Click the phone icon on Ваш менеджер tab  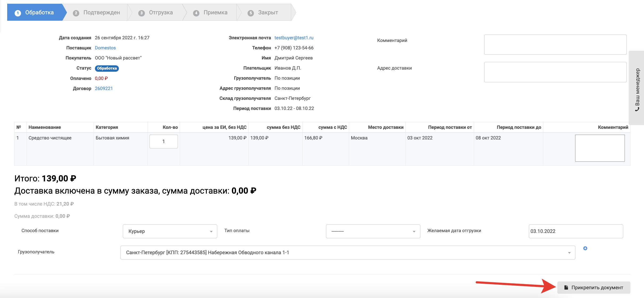pyautogui.click(x=637, y=109)
